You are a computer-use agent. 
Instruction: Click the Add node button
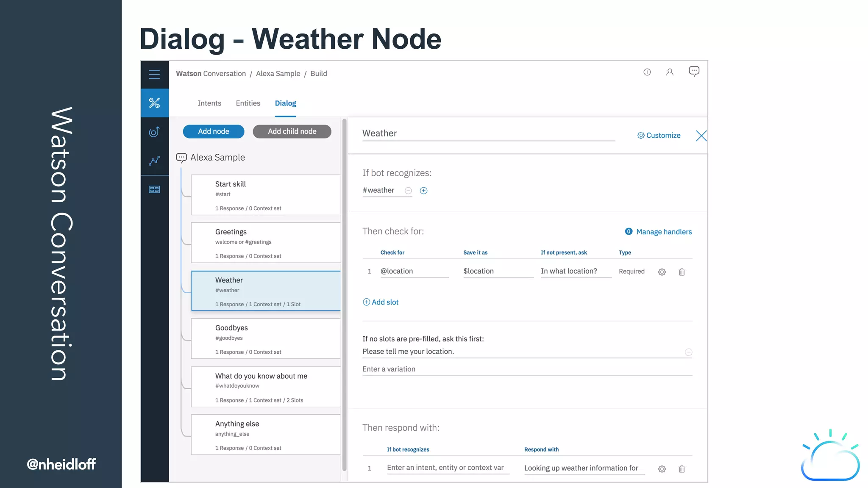click(x=214, y=131)
